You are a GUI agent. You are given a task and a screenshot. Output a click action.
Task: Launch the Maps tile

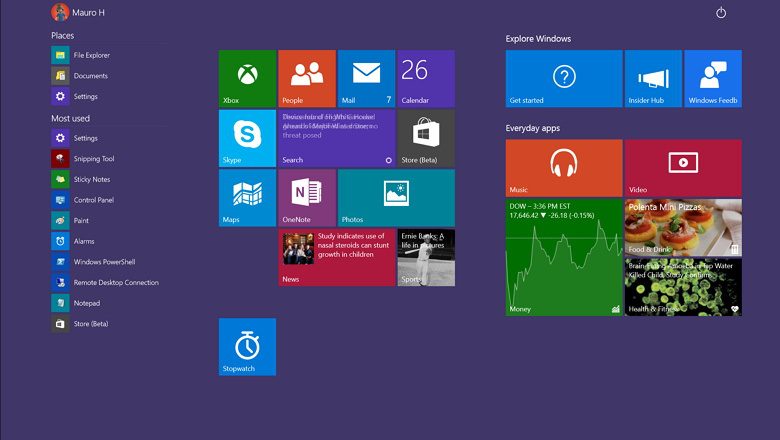tap(247, 198)
